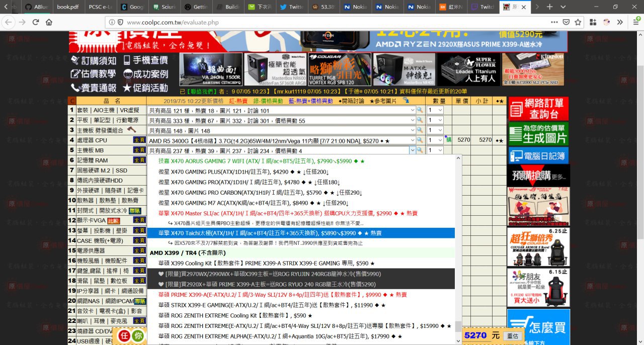Click the 全頁 badge next to 處理器 CPU

139,140
